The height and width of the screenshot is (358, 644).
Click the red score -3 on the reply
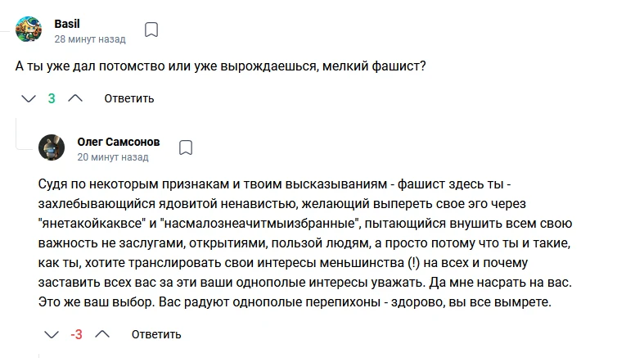point(77,334)
